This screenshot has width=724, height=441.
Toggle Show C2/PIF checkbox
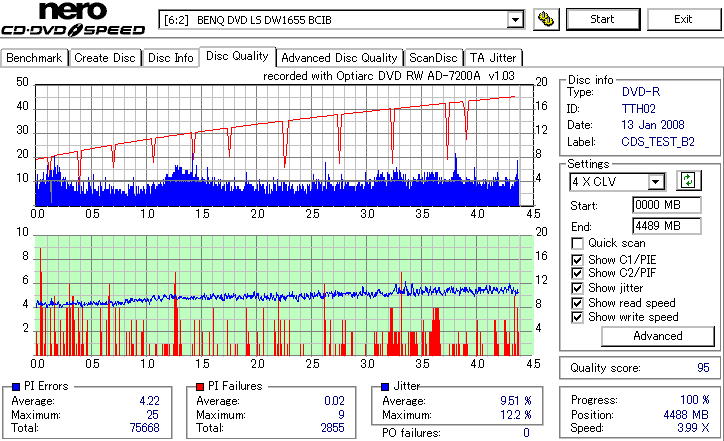[x=577, y=273]
